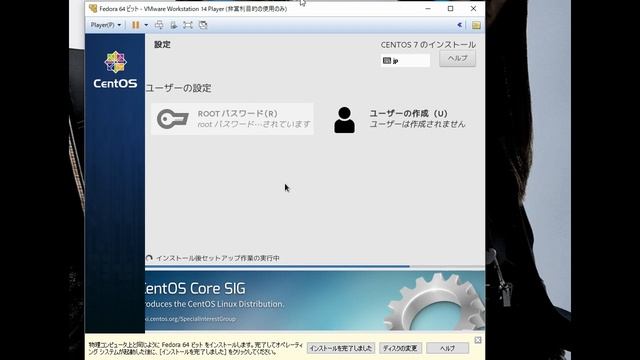Close the VMware install hint bar
This screenshot has height=360, width=640.
(478, 340)
